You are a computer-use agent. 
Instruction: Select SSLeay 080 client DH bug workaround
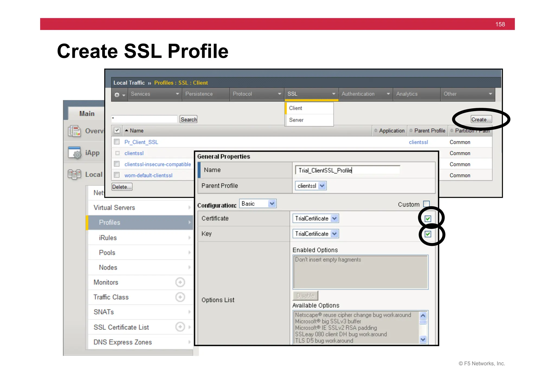[x=341, y=334]
